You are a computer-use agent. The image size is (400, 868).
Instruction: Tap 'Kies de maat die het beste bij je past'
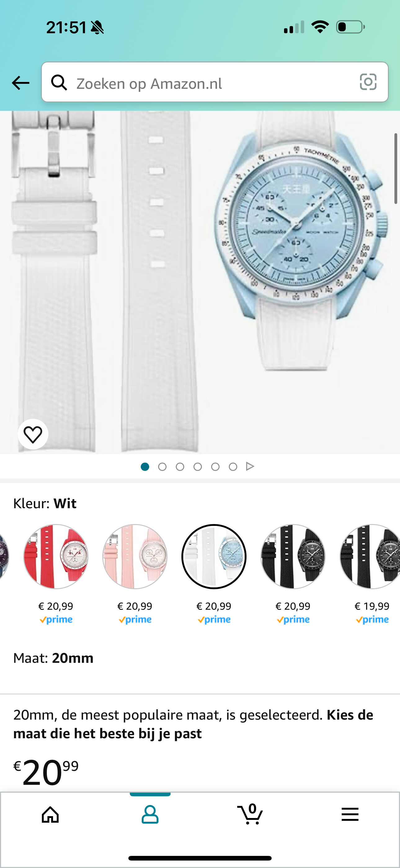tap(193, 724)
